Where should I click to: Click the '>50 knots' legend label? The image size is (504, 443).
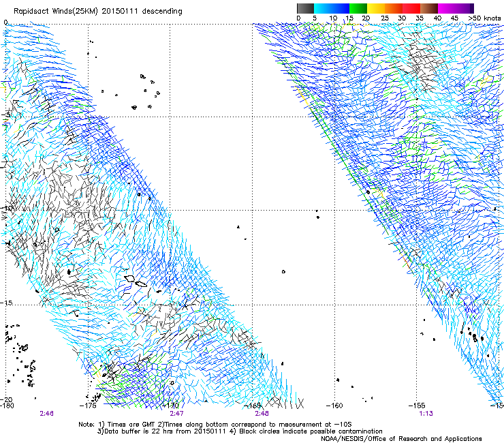coord(484,18)
